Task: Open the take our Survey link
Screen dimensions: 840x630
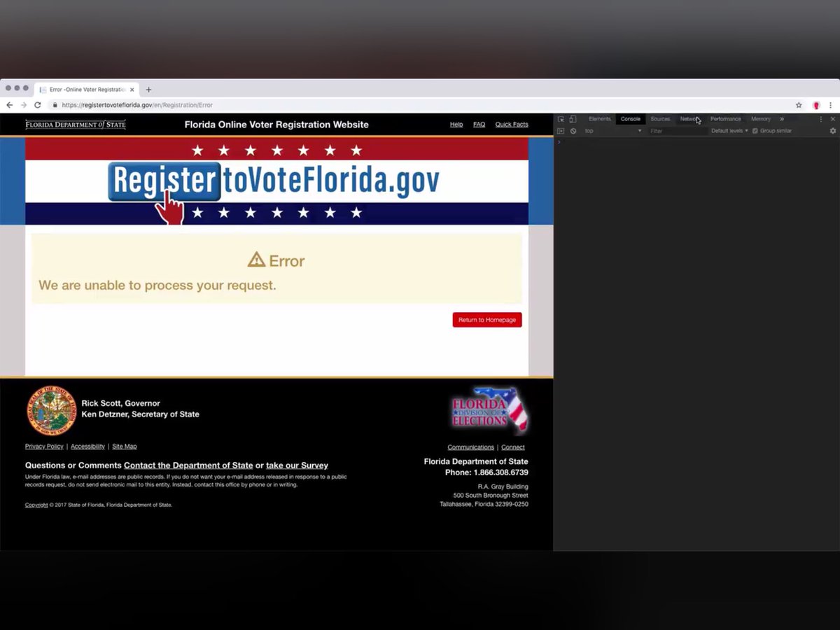Action: click(297, 465)
